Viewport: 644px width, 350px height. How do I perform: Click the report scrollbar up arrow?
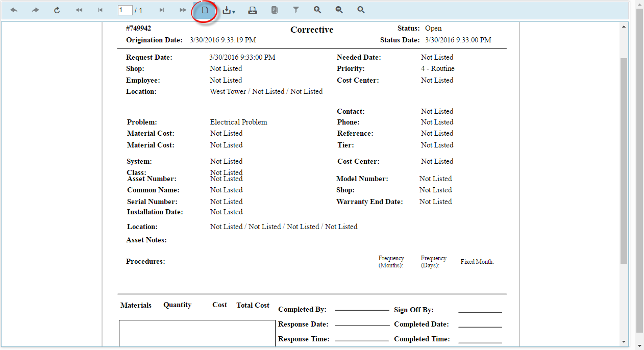624,26
